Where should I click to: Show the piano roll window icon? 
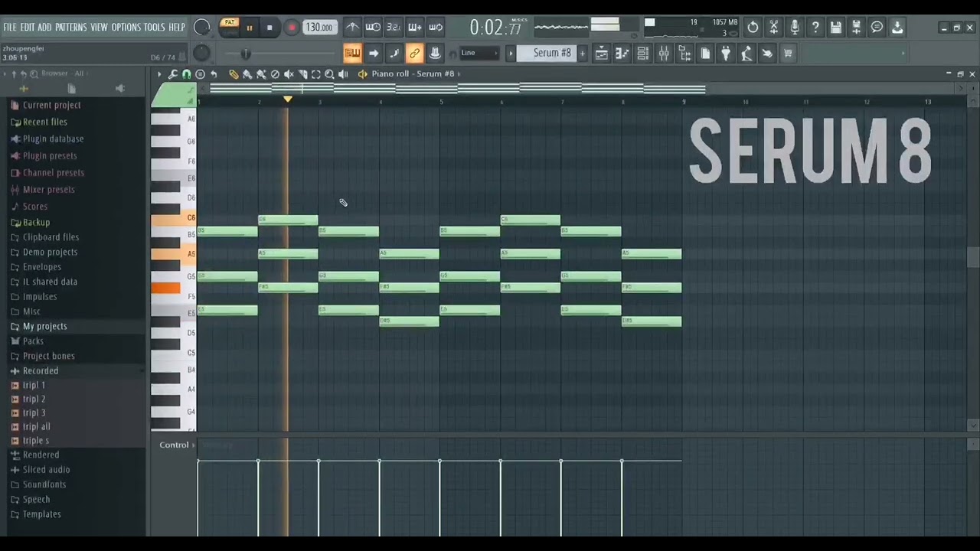(x=622, y=53)
